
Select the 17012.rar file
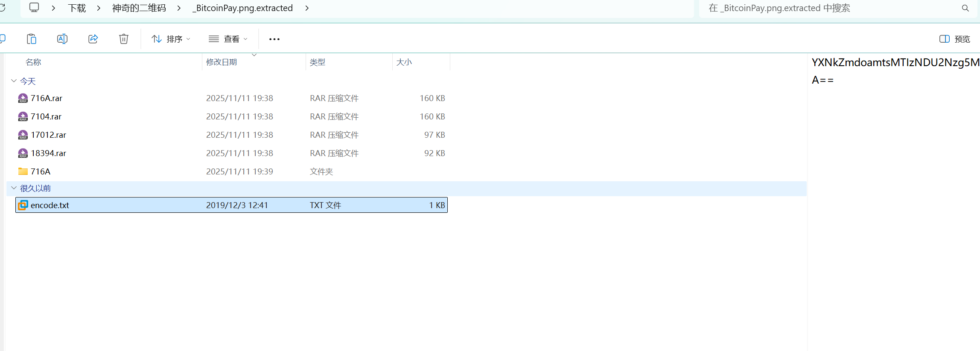coord(48,135)
